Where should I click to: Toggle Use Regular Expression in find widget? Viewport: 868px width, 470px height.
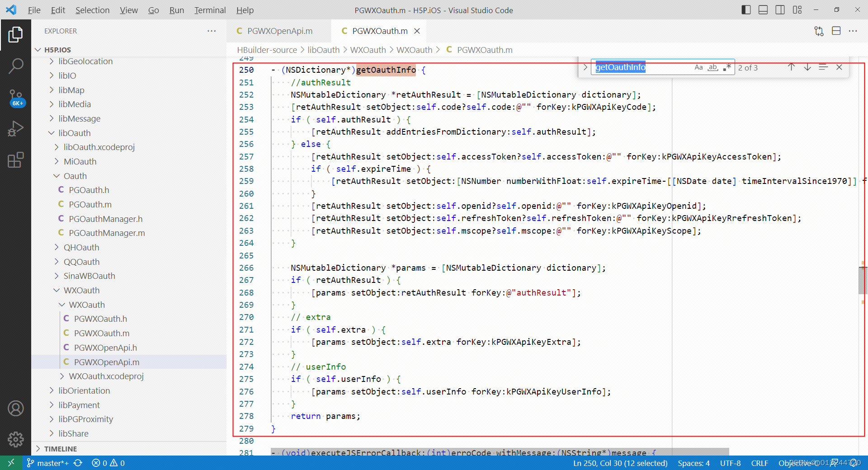point(727,67)
